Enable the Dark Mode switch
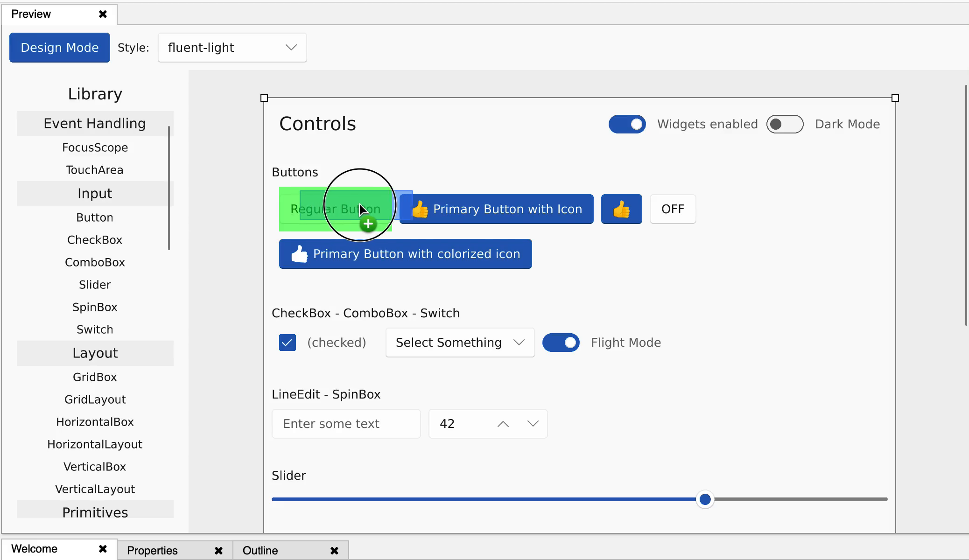Viewport: 969px width, 560px height. tap(785, 124)
